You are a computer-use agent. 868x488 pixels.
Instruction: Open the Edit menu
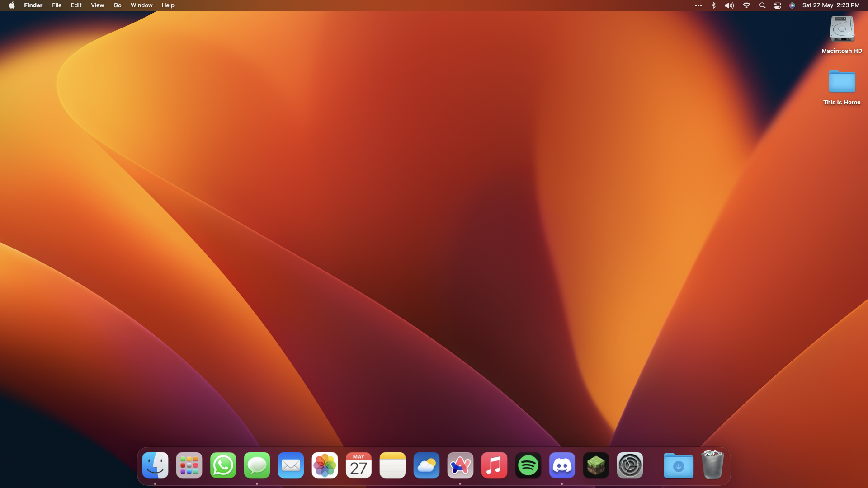point(76,5)
